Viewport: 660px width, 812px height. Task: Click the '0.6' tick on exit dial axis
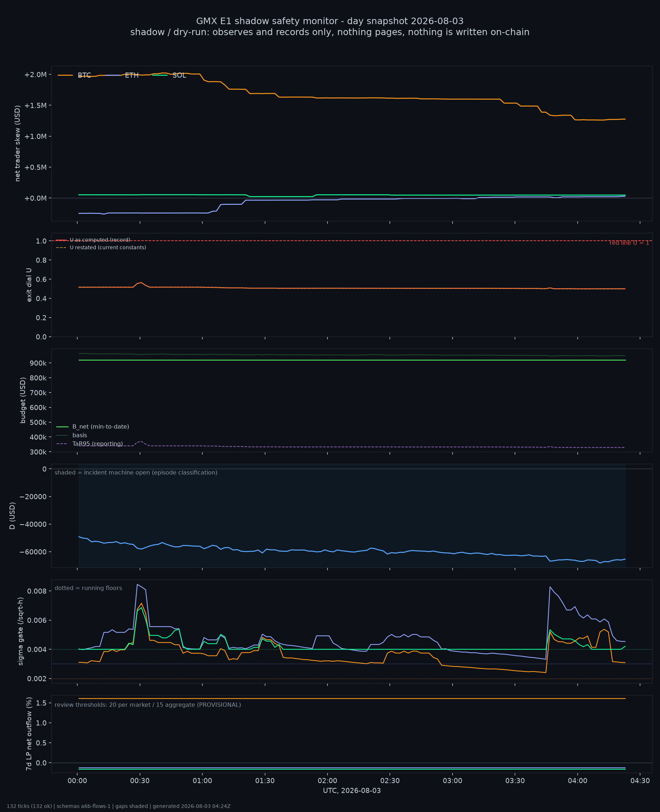pyautogui.click(x=41, y=279)
